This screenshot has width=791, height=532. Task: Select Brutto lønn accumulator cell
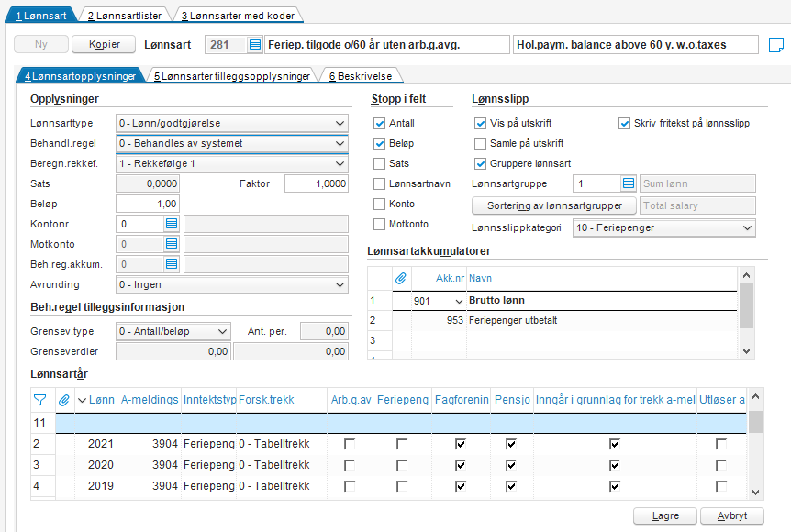pos(602,301)
